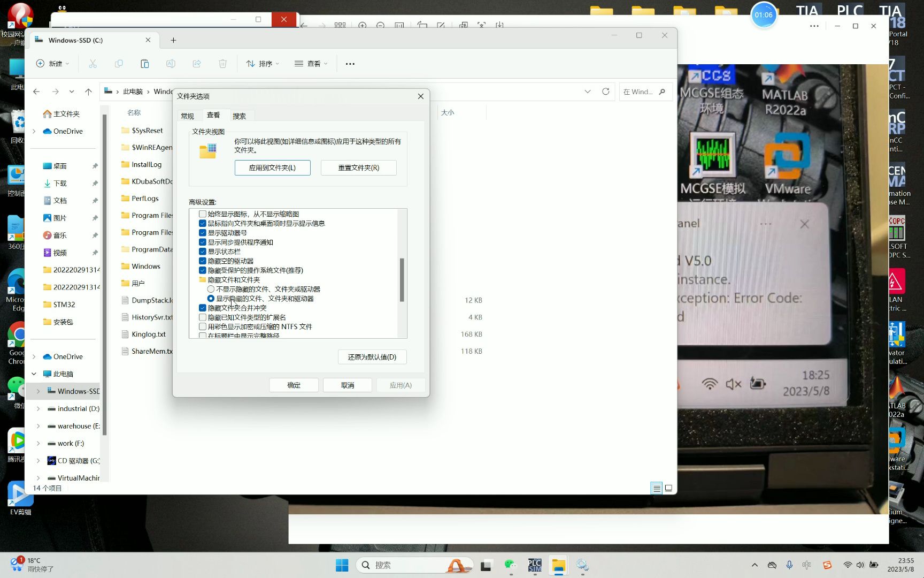The image size is (924, 578).
Task: Open recent locations chevron dropdown
Action: pos(72,92)
